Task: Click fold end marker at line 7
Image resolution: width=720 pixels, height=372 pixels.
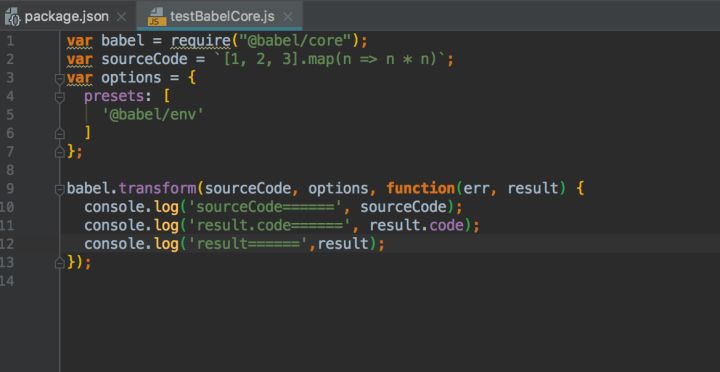Action: click(59, 152)
